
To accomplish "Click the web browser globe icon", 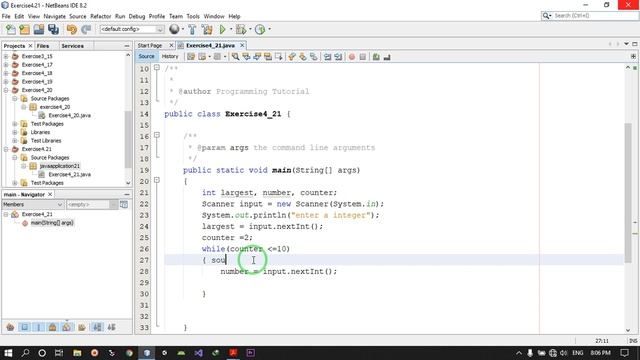I will click(174, 29).
